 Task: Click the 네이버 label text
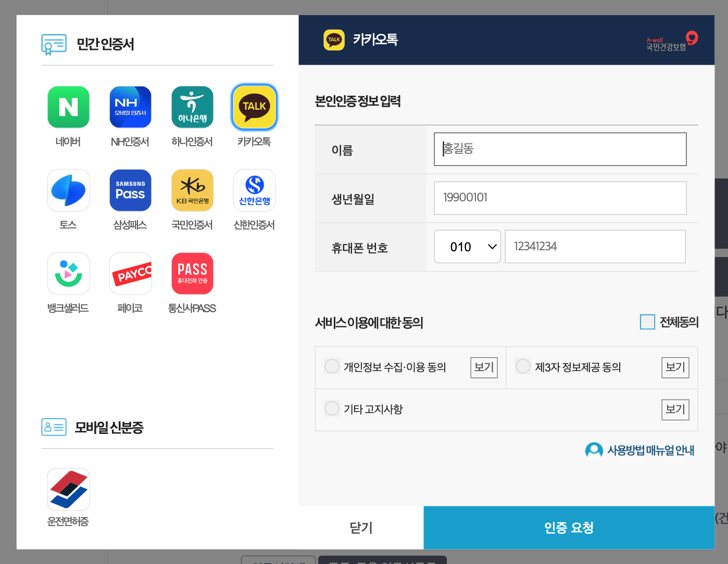coord(68,142)
